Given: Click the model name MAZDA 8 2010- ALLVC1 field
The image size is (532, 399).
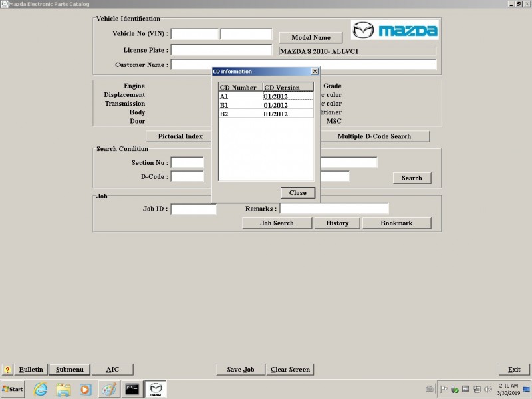Looking at the screenshot, I should (357, 51).
